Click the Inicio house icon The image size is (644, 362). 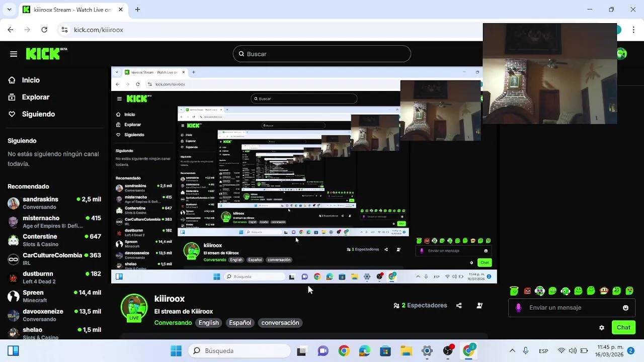point(12,80)
